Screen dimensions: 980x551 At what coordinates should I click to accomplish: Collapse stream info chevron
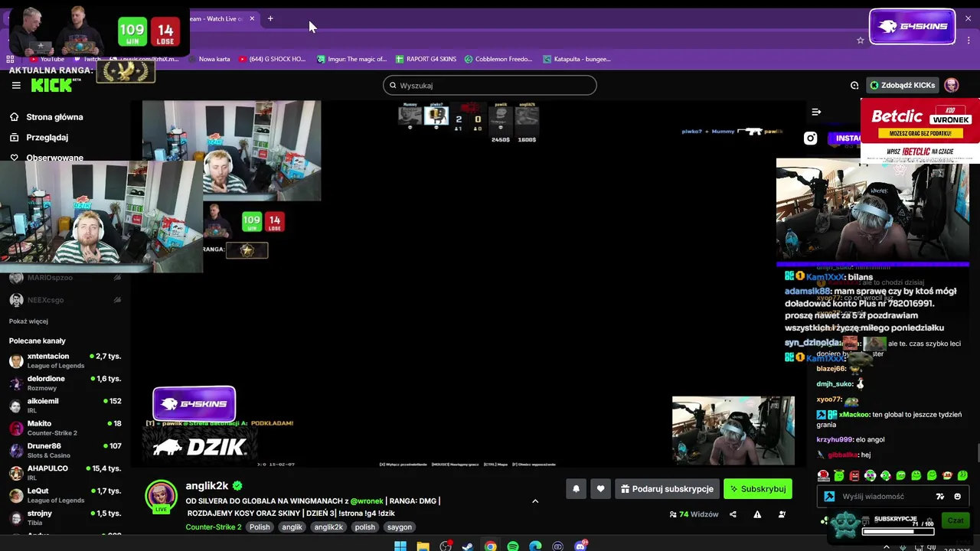coord(535,501)
